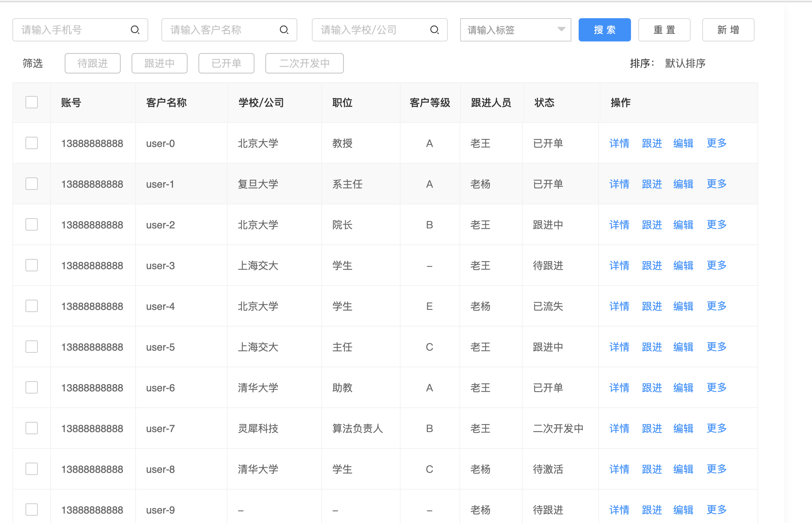Click 编辑 for user-5
The image size is (812, 523).
pyautogui.click(x=683, y=347)
